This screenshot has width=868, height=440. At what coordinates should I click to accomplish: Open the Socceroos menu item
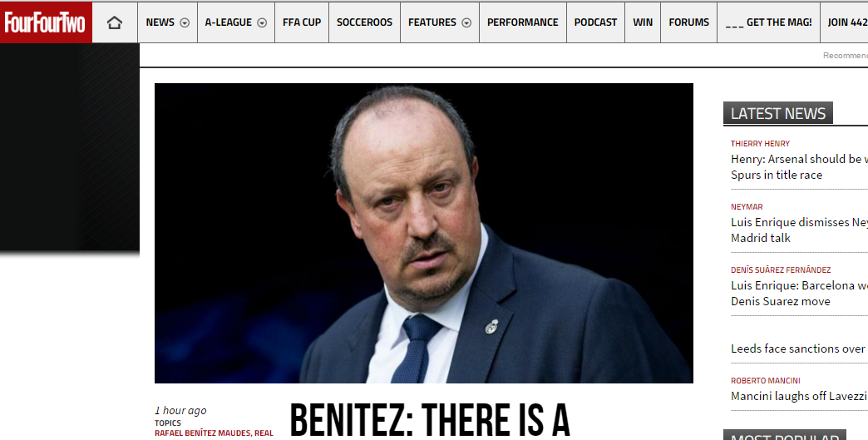click(x=364, y=22)
